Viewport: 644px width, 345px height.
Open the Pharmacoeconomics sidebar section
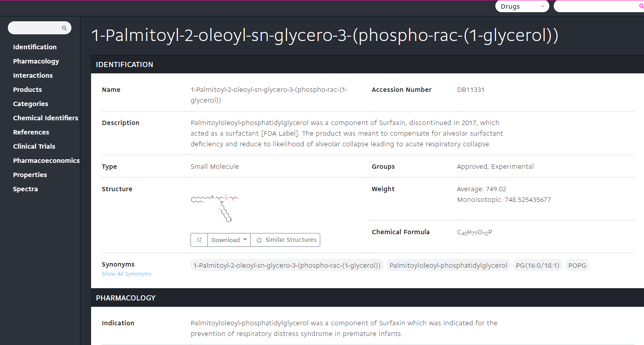pos(46,160)
